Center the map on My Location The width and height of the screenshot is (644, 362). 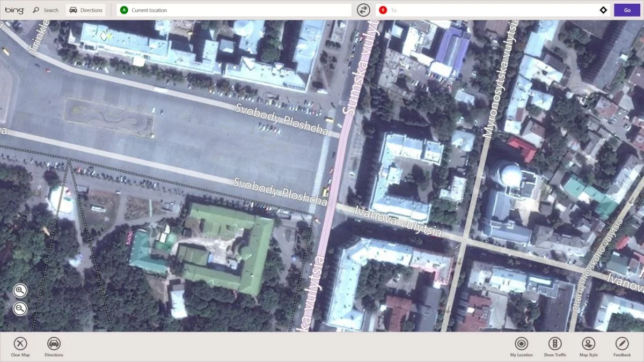tap(521, 347)
